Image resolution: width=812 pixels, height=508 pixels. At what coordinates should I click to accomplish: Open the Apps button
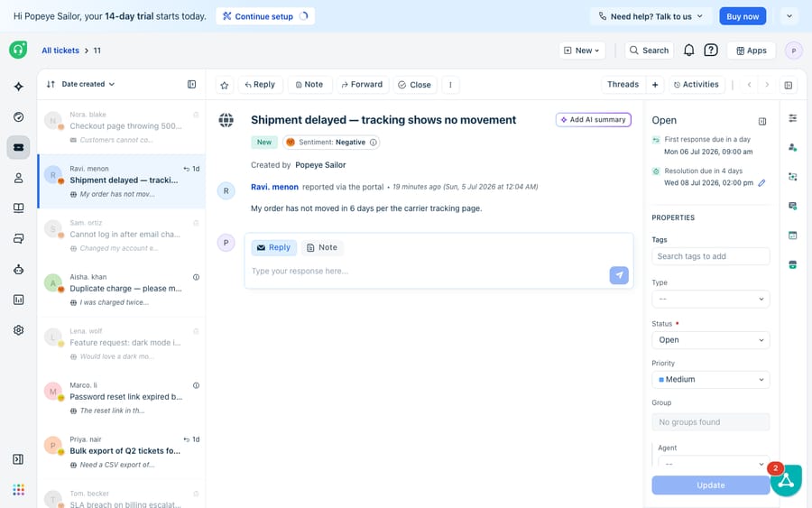(752, 51)
